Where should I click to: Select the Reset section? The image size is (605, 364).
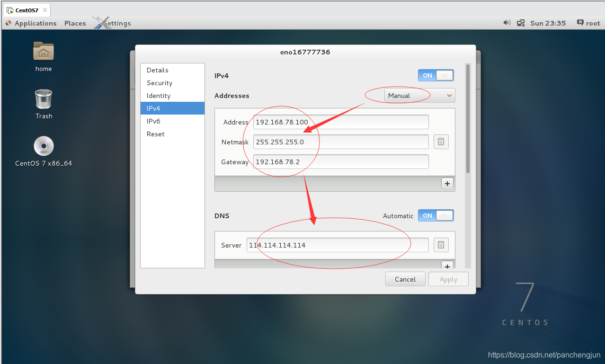(172, 134)
